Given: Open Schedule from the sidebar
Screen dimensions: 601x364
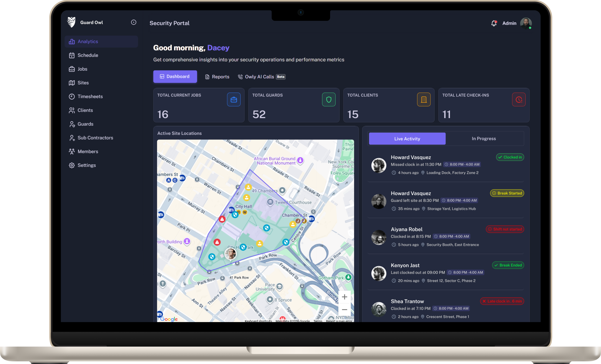Looking at the screenshot, I should click(88, 55).
